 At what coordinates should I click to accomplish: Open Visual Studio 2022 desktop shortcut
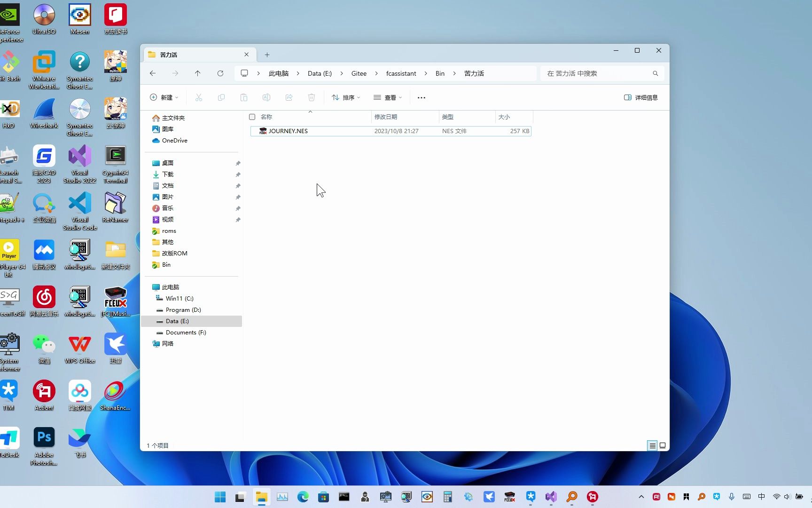[x=80, y=164]
